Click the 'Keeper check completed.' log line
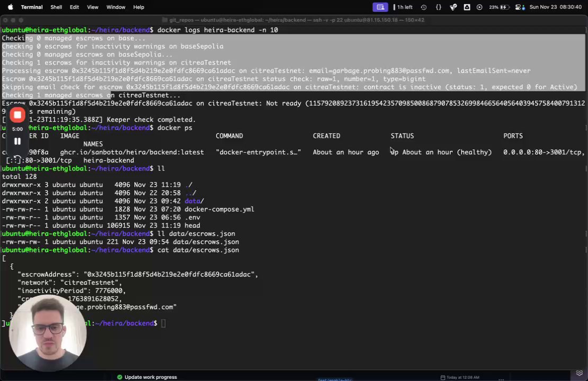Screen dimensions: 588x381 coord(151,120)
